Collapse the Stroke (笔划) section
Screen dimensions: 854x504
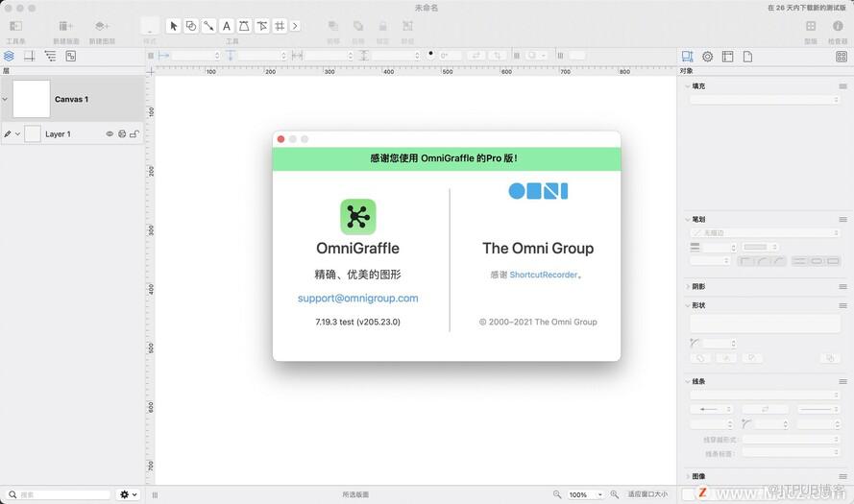coord(688,219)
